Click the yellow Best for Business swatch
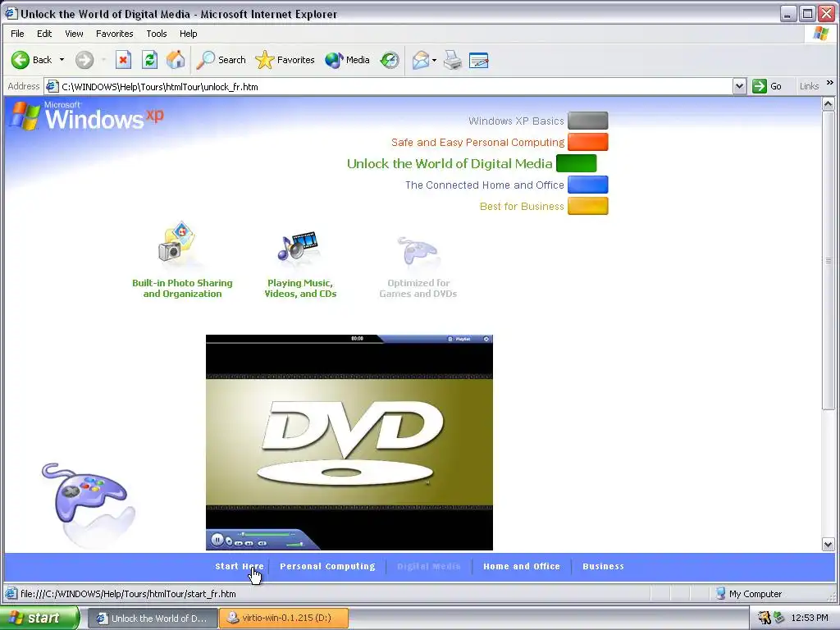 587,206
